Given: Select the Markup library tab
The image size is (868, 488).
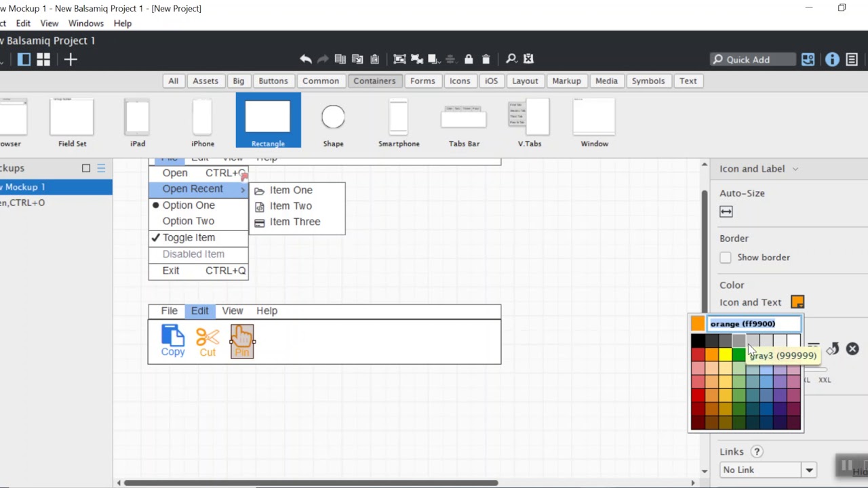Looking at the screenshot, I should (566, 81).
